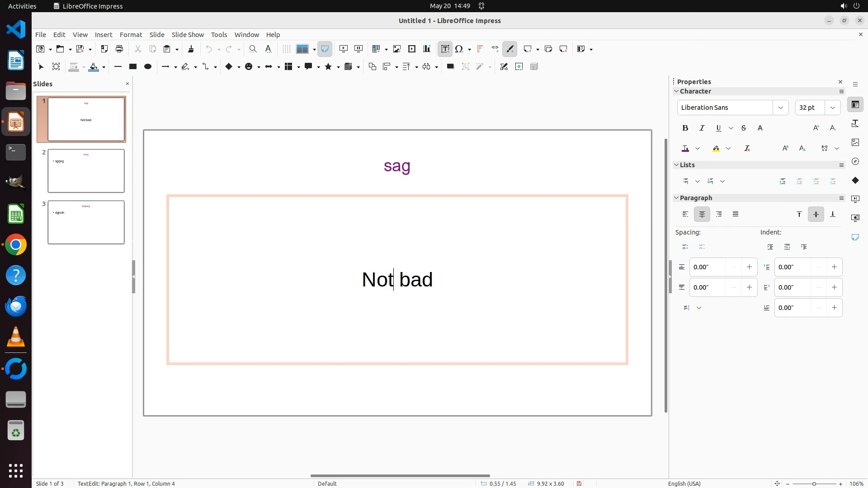The width and height of the screenshot is (868, 488).
Task: Select slide 2 thumbnail
Action: pos(86,171)
